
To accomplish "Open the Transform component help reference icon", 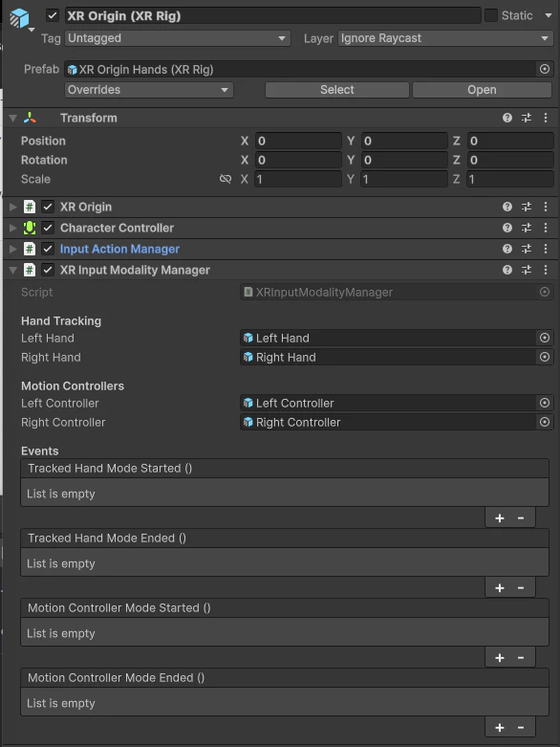I will click(507, 118).
